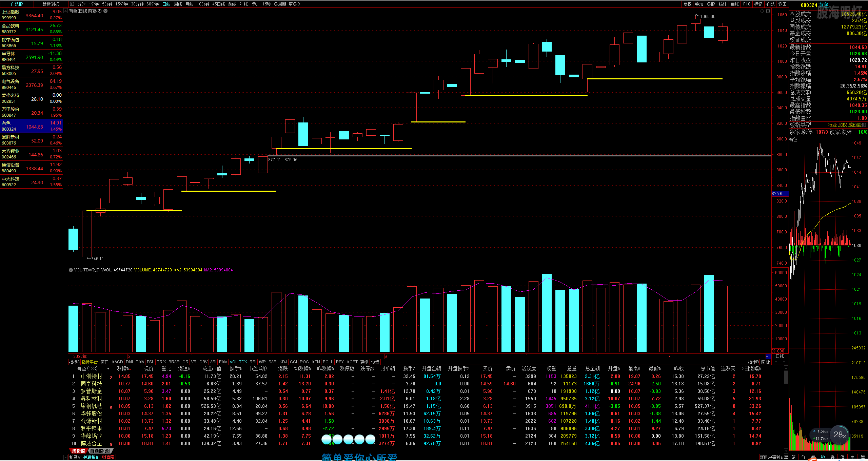Image resolution: width=868 pixels, height=461 pixels.
Task: Click the 返回 back button
Action: point(783,4)
